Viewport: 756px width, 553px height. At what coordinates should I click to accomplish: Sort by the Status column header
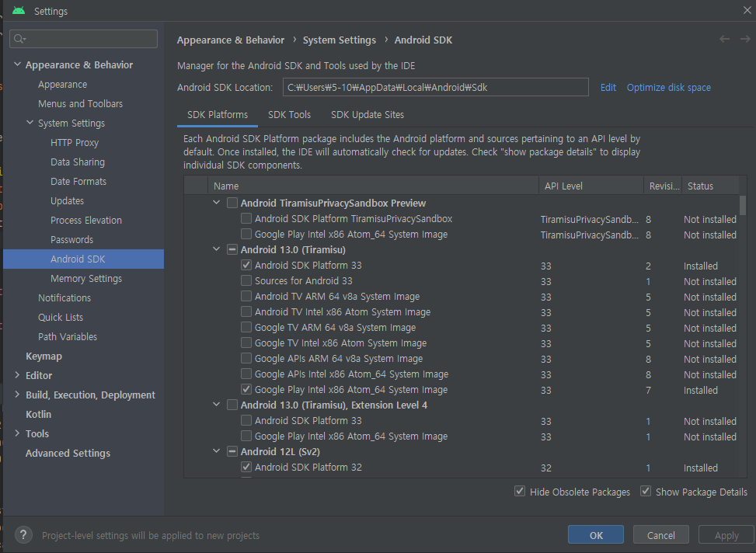[x=709, y=186]
